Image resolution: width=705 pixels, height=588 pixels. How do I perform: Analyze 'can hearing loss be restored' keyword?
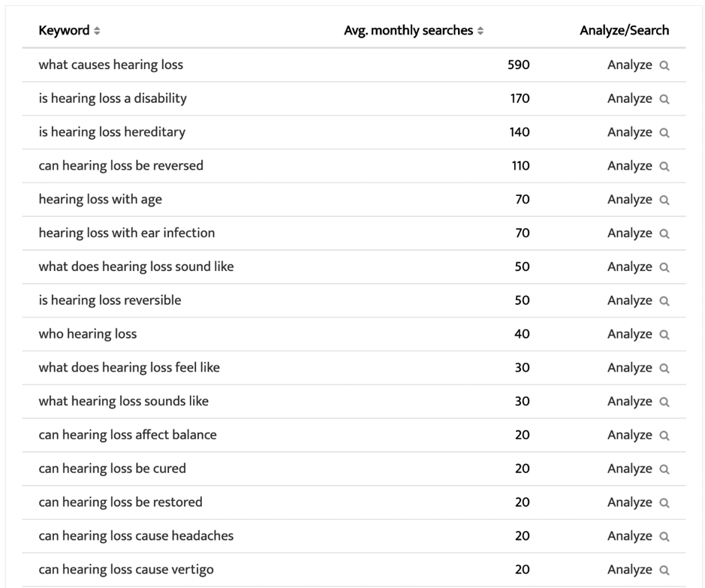point(629,502)
